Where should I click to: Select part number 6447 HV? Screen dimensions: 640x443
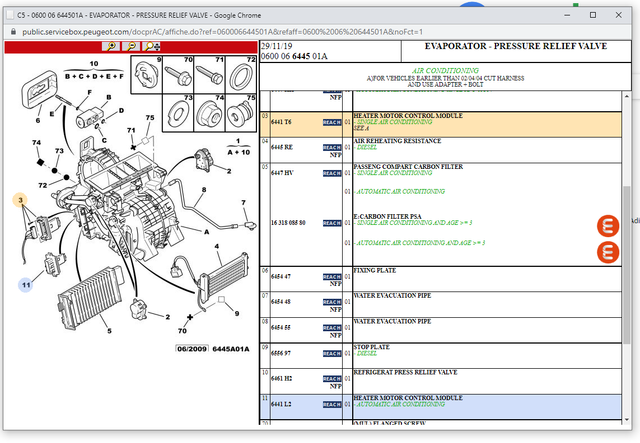point(282,173)
